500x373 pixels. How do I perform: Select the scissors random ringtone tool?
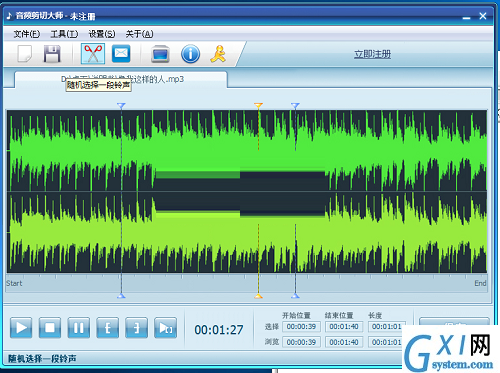coord(93,54)
